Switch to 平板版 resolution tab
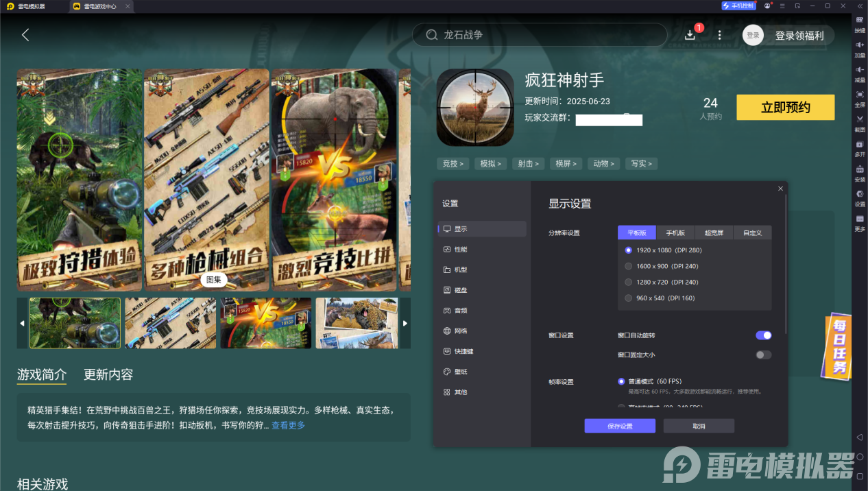 [637, 232]
